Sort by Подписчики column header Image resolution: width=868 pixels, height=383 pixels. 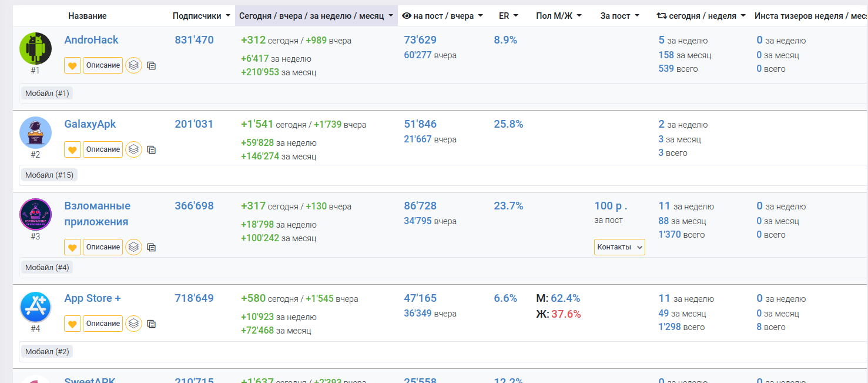(x=201, y=16)
